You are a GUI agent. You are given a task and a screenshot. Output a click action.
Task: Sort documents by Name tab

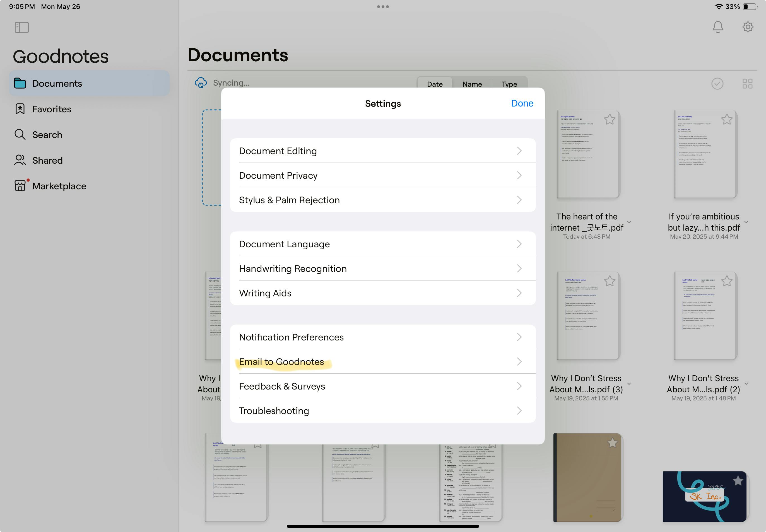pos(472,84)
